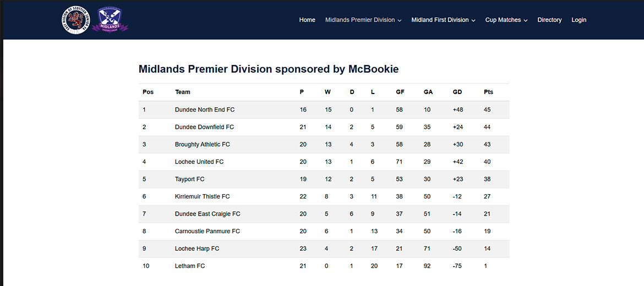Open the Directory menu item
644x286 pixels.
549,20
